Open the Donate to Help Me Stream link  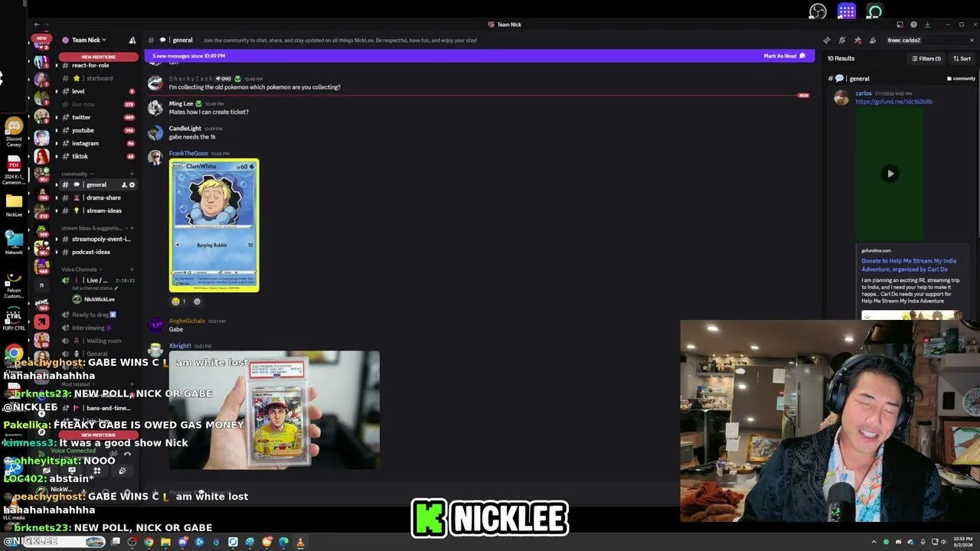(x=909, y=264)
